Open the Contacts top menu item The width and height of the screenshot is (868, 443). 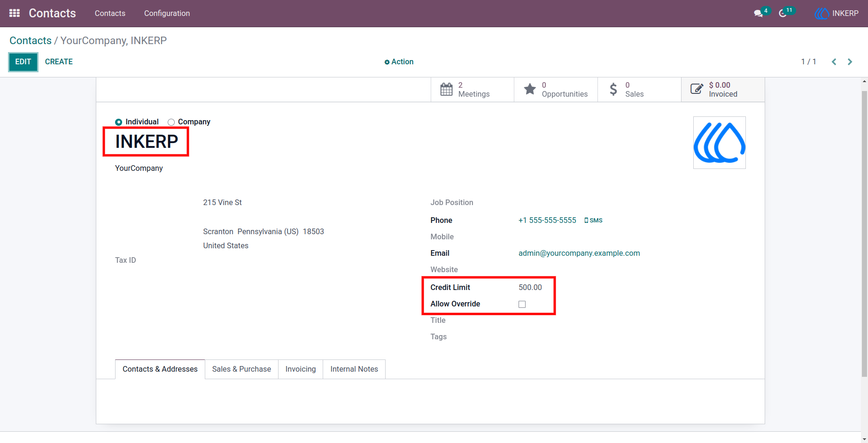click(x=110, y=13)
